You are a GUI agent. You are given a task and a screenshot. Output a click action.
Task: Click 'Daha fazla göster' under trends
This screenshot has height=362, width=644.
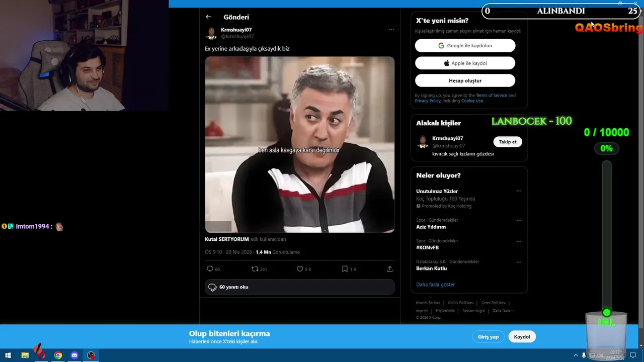(x=435, y=285)
